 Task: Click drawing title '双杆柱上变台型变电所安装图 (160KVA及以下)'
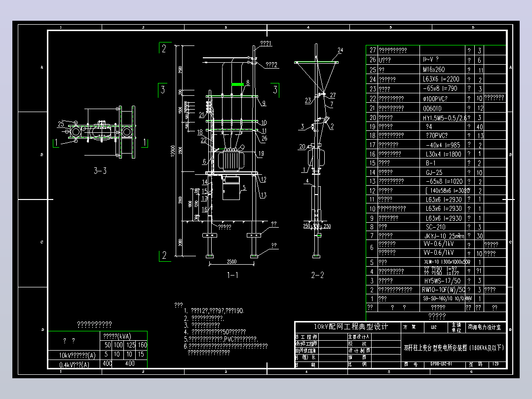454,348
